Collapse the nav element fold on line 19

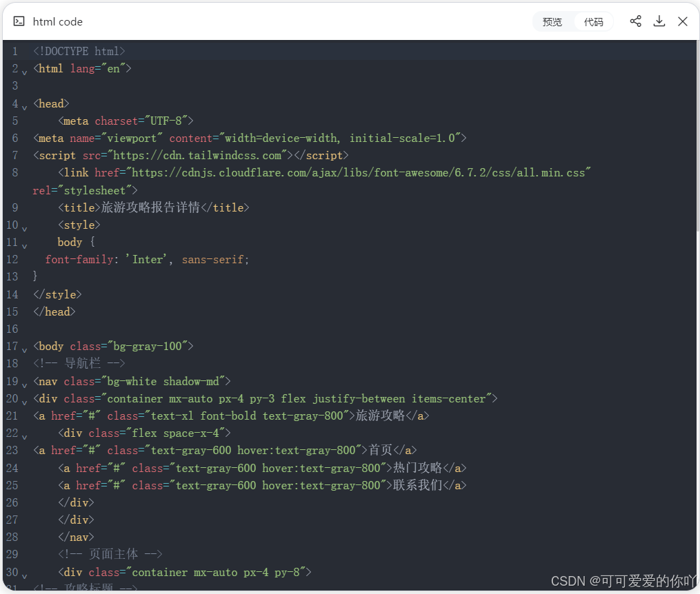(x=24, y=384)
